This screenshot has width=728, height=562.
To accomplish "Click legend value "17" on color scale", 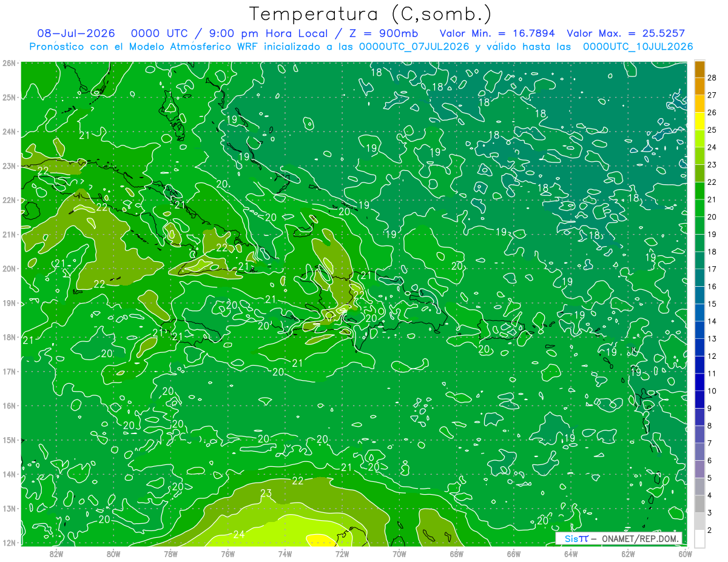I will coord(712,269).
